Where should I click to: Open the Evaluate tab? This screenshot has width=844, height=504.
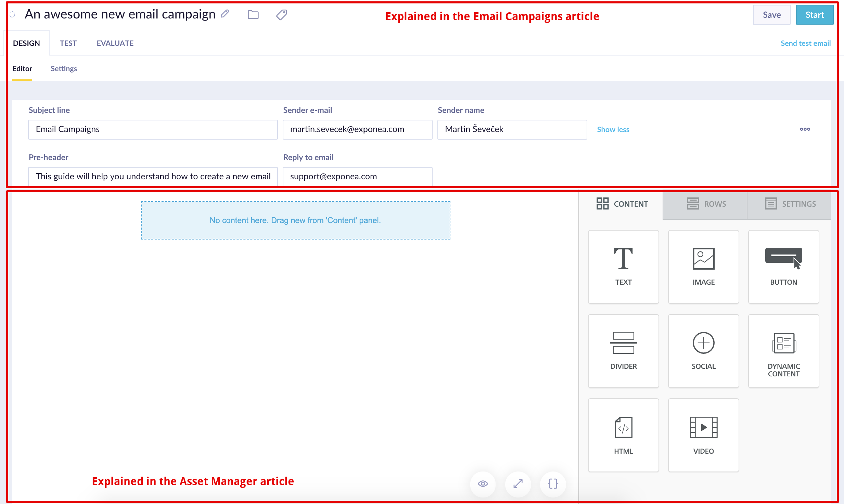(x=115, y=43)
